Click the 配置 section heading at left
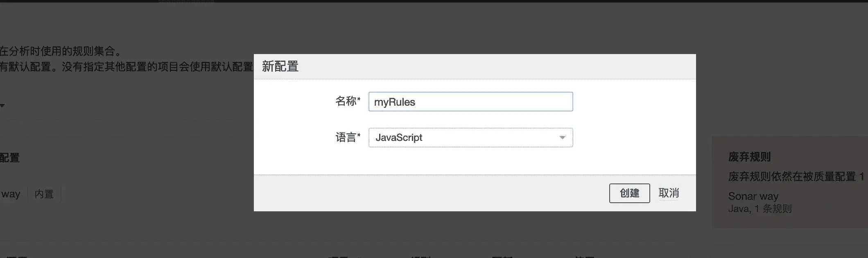This screenshot has height=258, width=868. (x=10, y=158)
